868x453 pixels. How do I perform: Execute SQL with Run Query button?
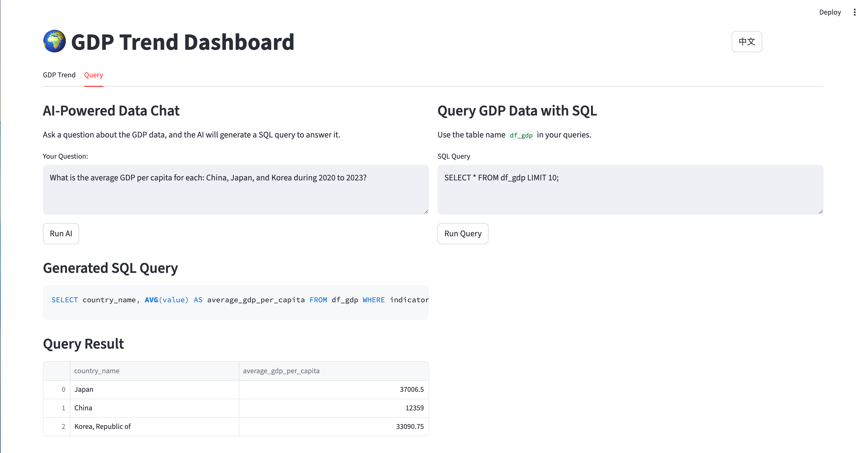pos(462,234)
